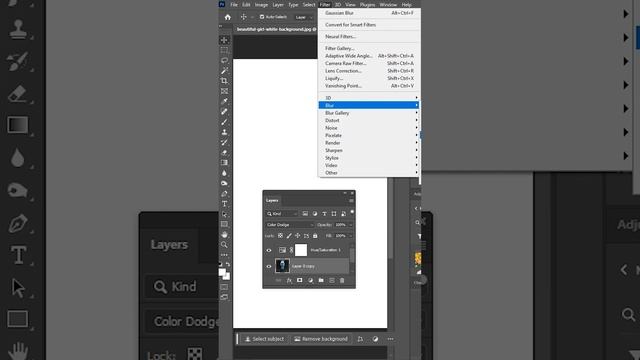This screenshot has width=640, height=360.
Task: Toggle Quick Mask mode
Action: (224, 287)
